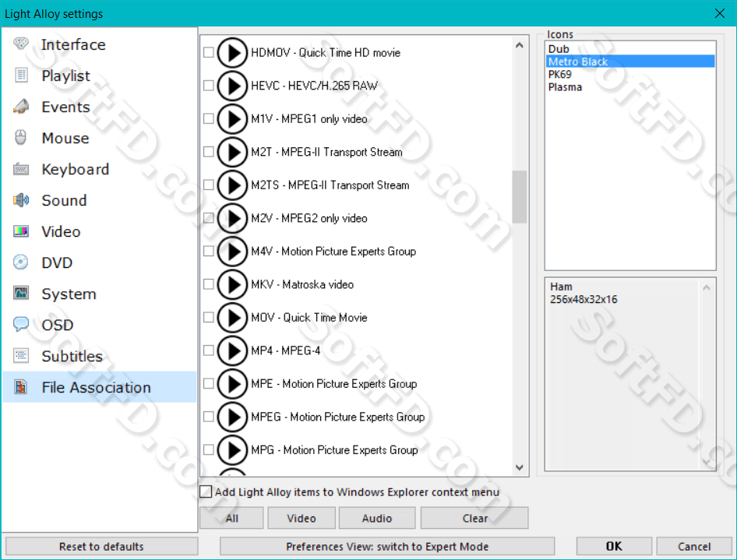This screenshot has height=560, width=737.
Task: Click the Subtitles icon in sidebar
Action: pos(21,355)
